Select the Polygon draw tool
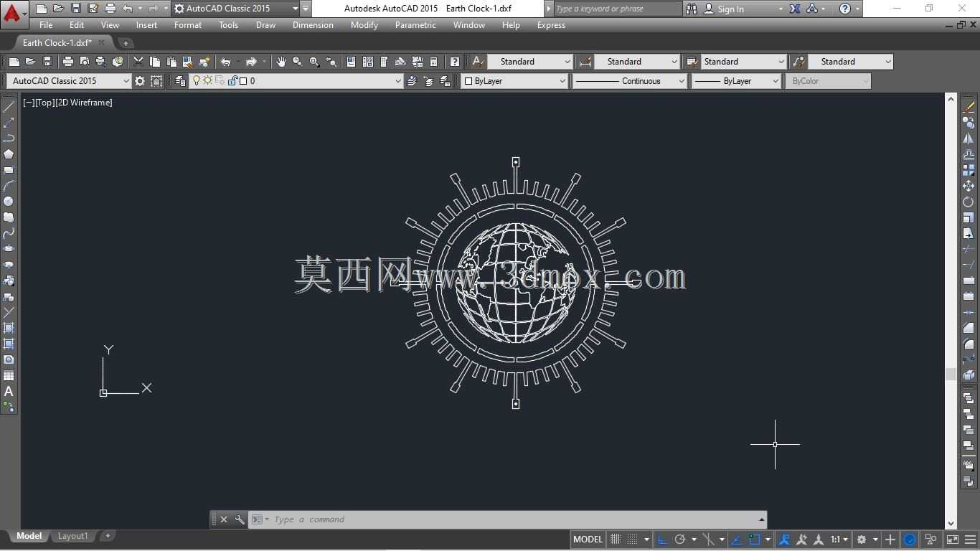This screenshot has width=980, height=551. click(9, 154)
